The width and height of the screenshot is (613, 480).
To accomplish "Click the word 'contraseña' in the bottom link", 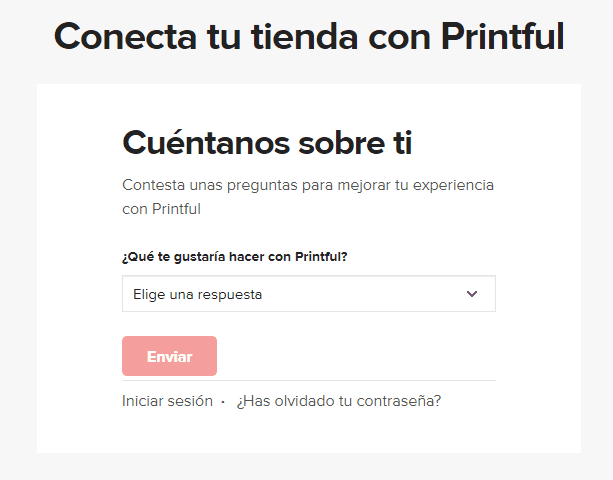I will (x=394, y=401).
